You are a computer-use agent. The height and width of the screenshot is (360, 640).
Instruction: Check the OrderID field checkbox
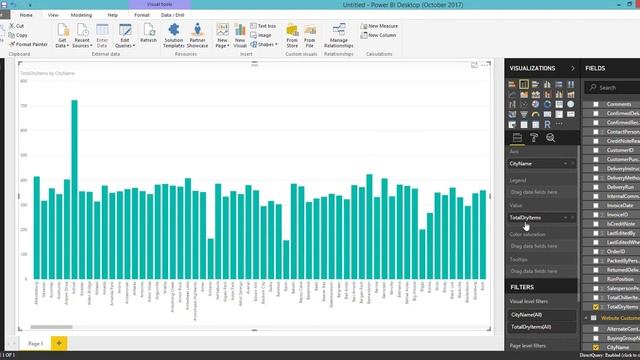click(596, 251)
